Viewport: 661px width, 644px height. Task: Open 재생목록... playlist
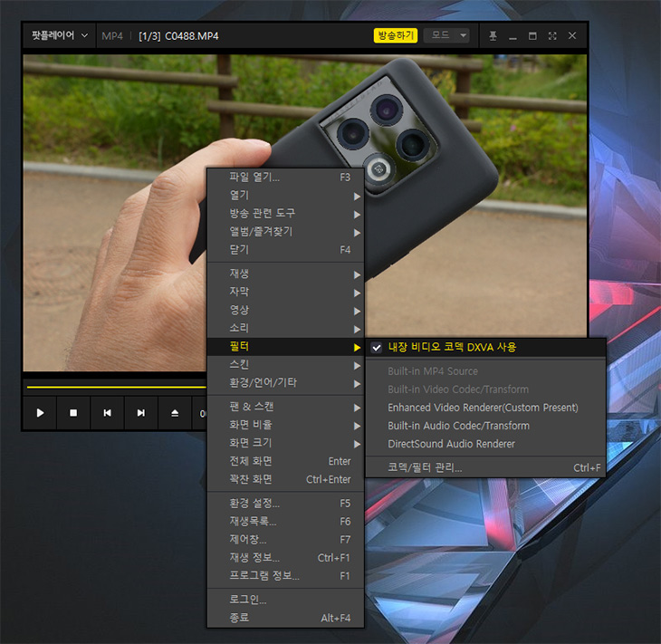(x=285, y=522)
